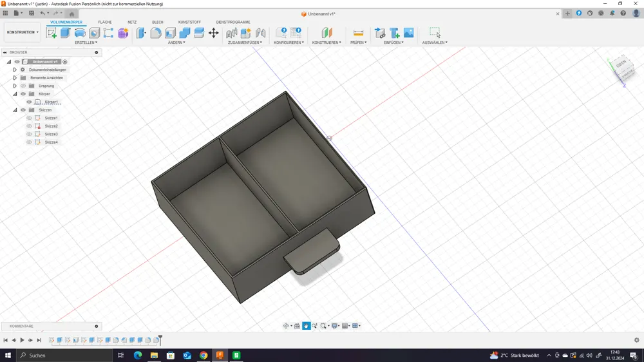Viewport: 644px width, 362px height.
Task: Pick the Hole tool icon
Action: pos(94,33)
